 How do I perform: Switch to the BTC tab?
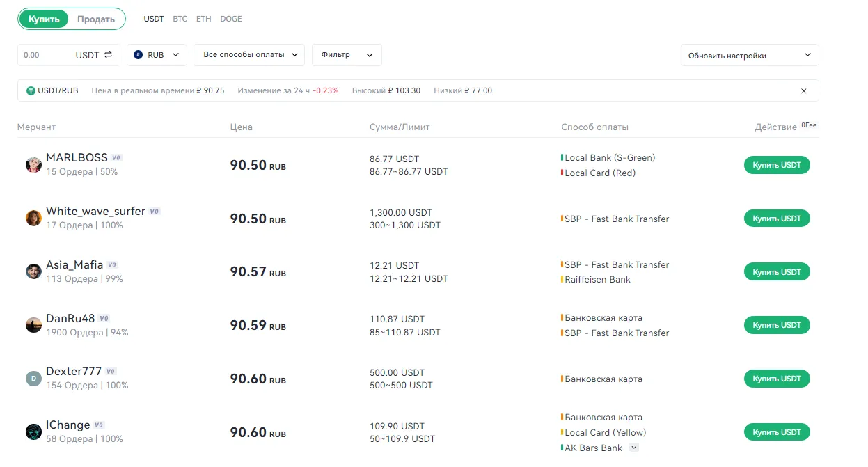pos(180,19)
